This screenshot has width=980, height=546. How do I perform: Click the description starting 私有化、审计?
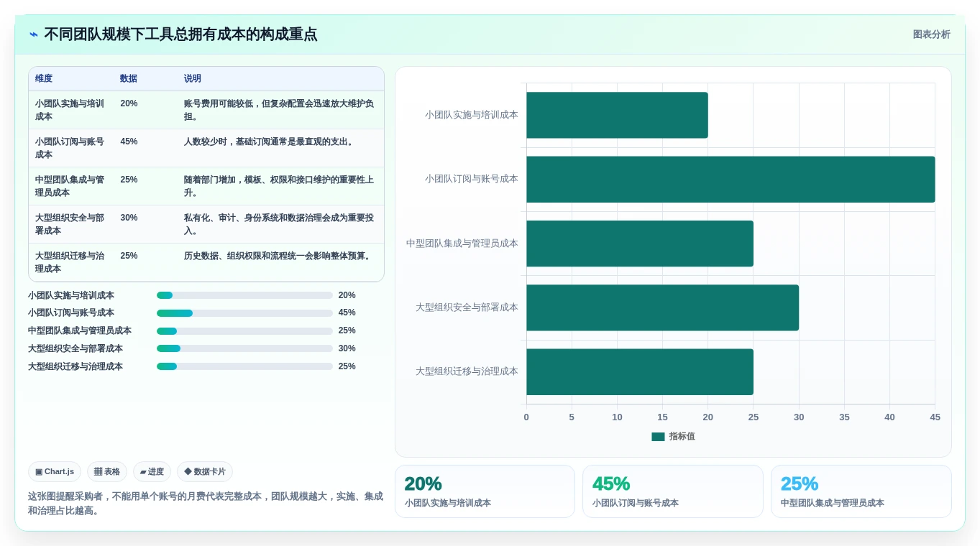tap(279, 224)
